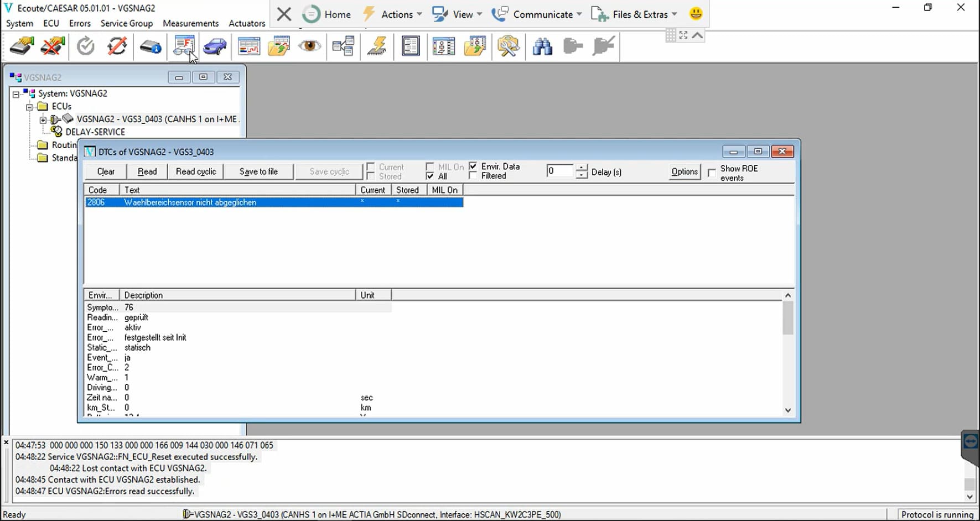Uncheck the All filter checkbox

coord(430,176)
